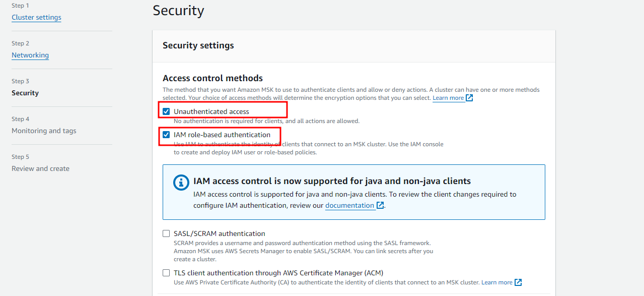Click the info icon in the IAM banner
The height and width of the screenshot is (296, 644).
181,183
